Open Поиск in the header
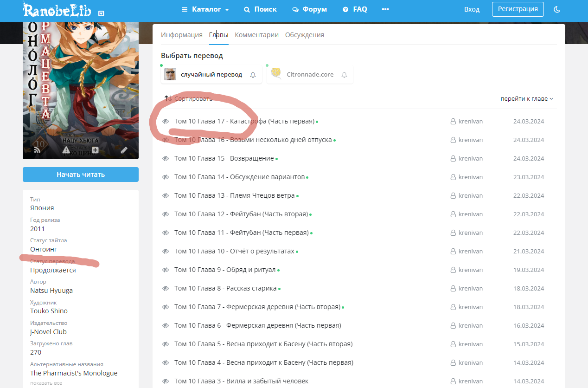The width and height of the screenshot is (588, 388). point(260,9)
